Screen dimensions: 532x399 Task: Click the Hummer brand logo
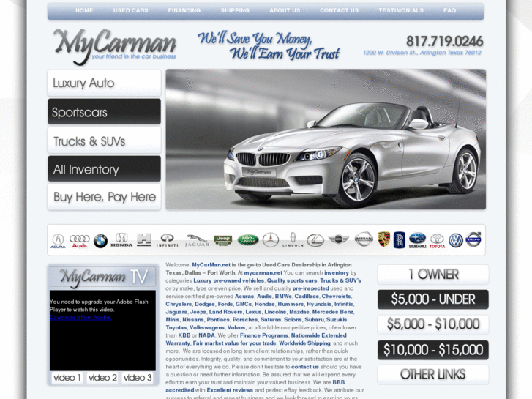144,239
